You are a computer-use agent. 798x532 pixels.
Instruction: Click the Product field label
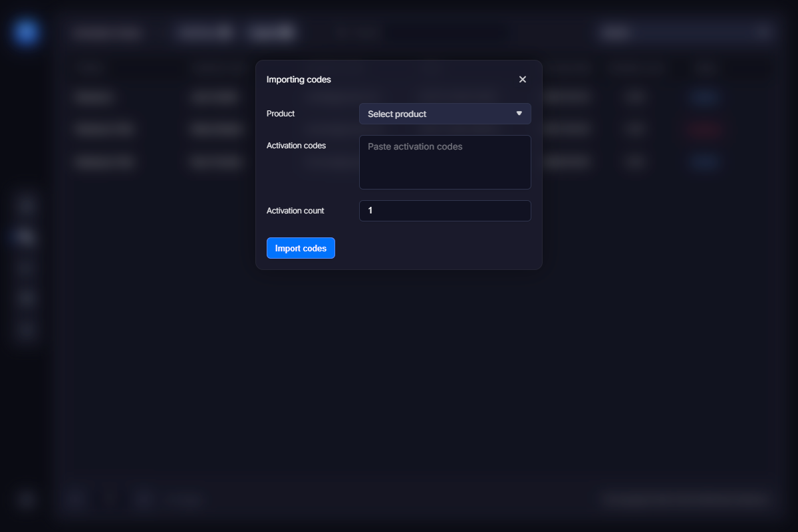click(281, 114)
